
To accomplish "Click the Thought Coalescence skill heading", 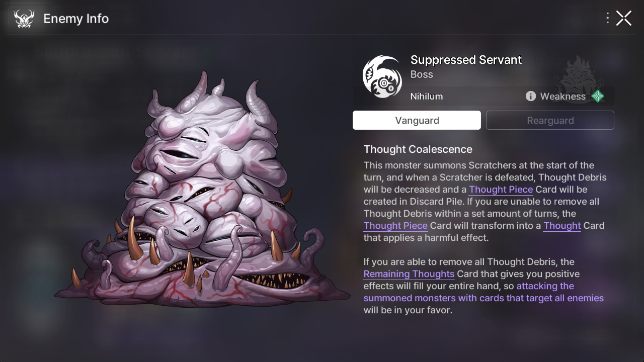I will (418, 149).
